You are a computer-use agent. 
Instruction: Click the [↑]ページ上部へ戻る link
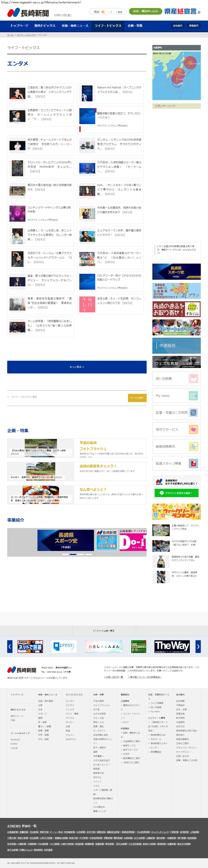pyautogui.click(x=104, y=630)
